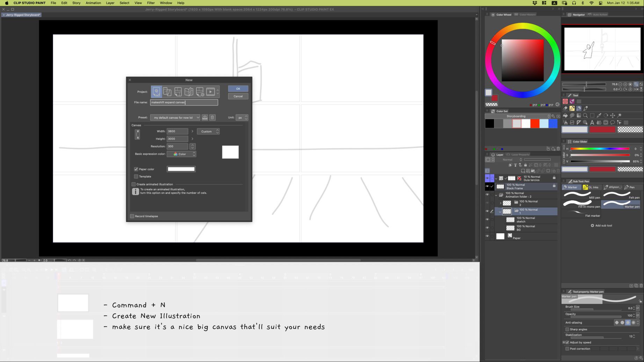644x362 pixels.
Task: Select the Felt pen sub tool
Action: click(x=621, y=195)
